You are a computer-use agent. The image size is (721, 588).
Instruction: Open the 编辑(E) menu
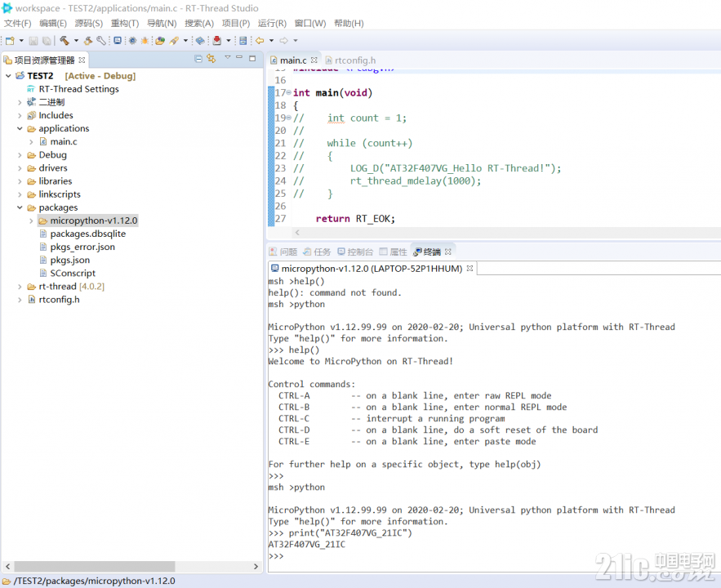tap(53, 24)
